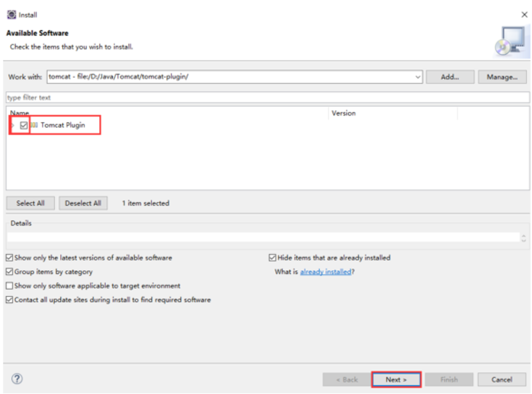Screen dimensions: 532x394
Task: Click the Tomcat Plugin category icon
Action: point(34,125)
